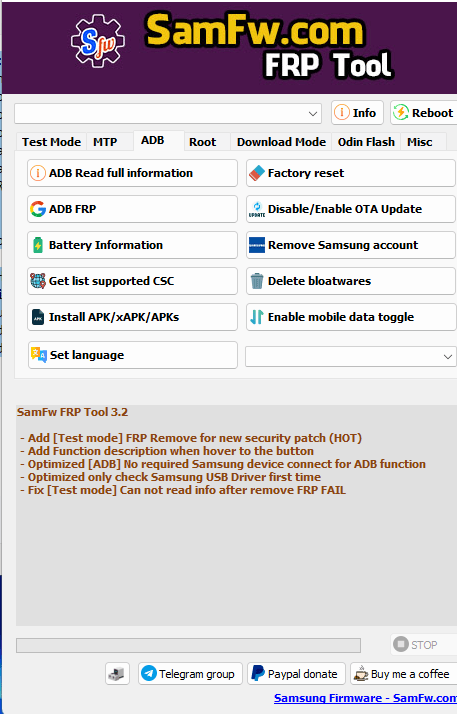This screenshot has height=714, width=457.
Task: Click 'Fix [Test mode] Can not read info' line
Action: (183, 490)
